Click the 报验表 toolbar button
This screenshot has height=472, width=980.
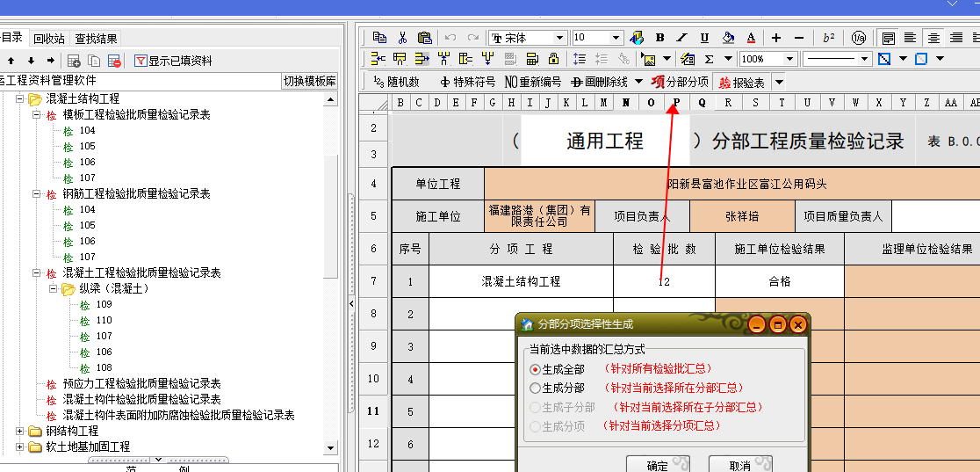coord(742,82)
